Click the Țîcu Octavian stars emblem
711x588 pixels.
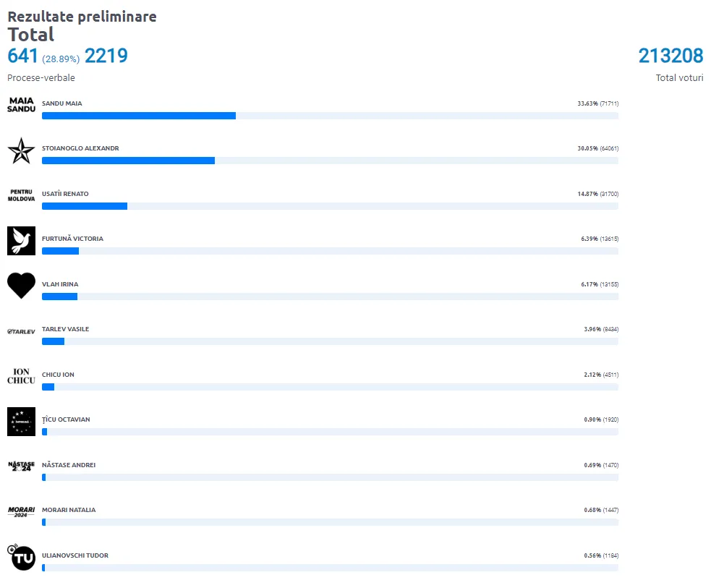tap(21, 422)
